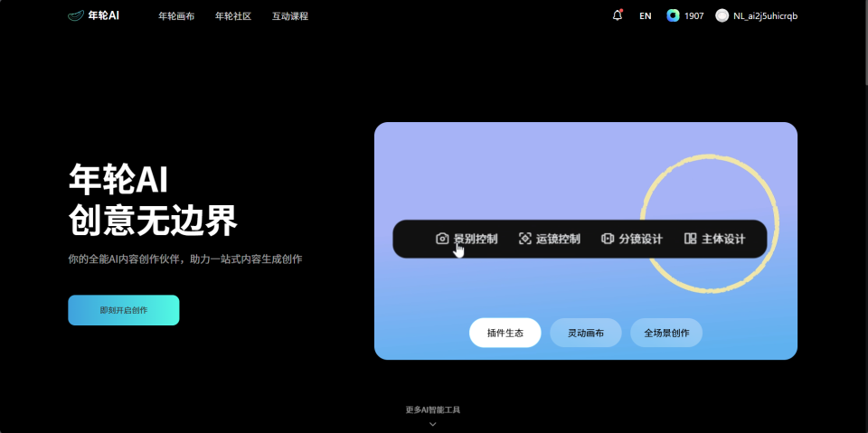Click the 主体设计 label
Image resolution: width=868 pixels, height=433 pixels.
pos(723,240)
